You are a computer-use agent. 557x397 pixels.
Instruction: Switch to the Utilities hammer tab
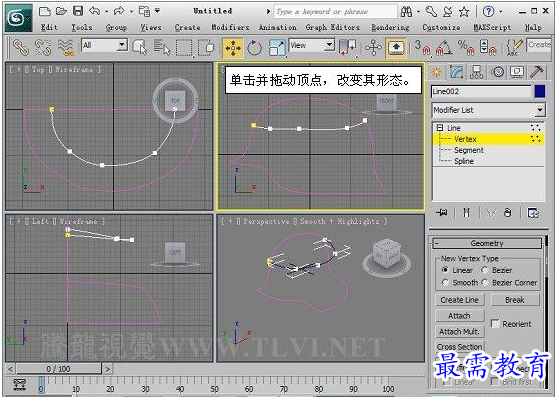(x=536, y=72)
